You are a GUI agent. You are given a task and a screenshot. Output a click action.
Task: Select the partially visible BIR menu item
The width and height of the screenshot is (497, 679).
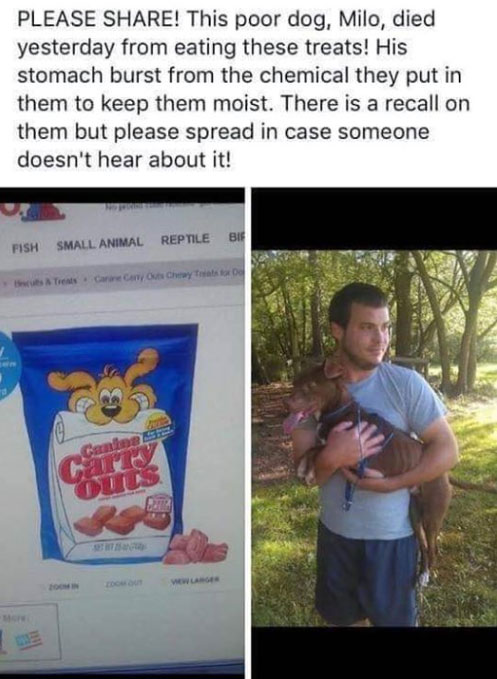[x=236, y=237]
